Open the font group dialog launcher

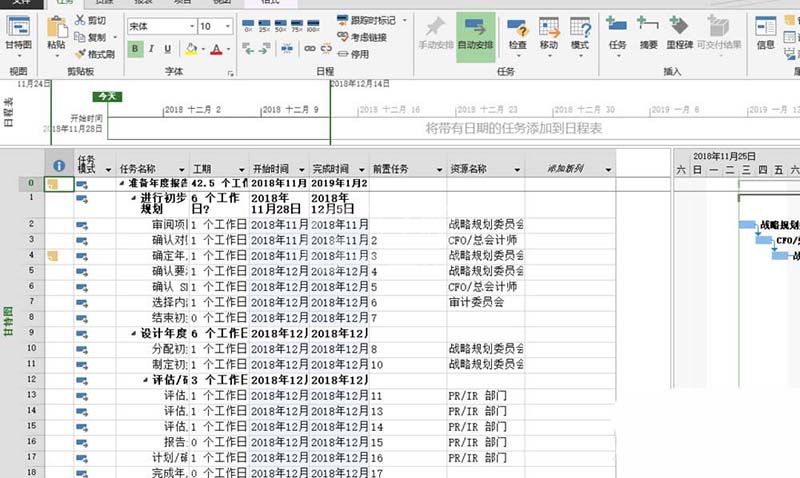(231, 74)
